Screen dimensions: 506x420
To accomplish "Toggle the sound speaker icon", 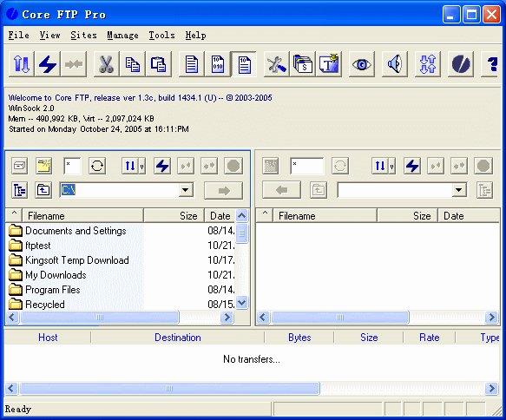I will tap(395, 64).
